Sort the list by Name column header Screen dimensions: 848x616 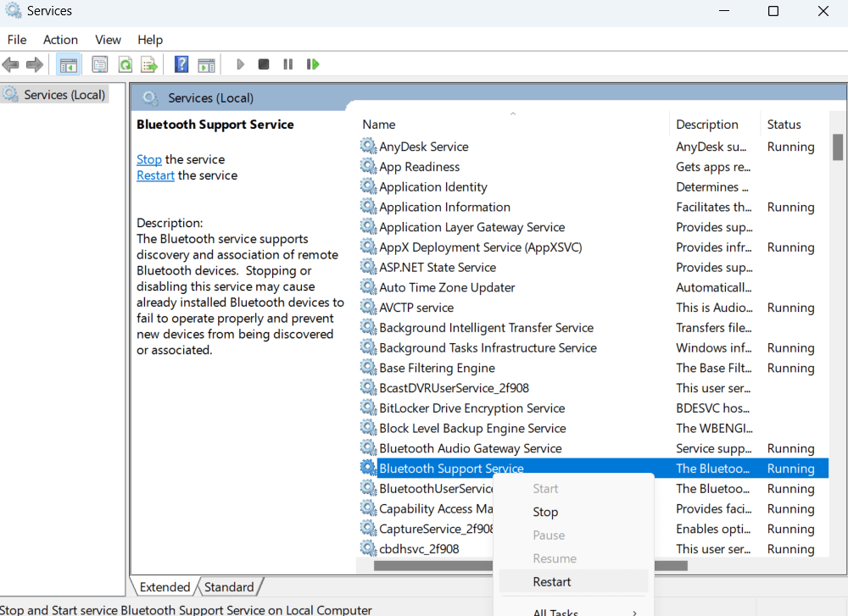(x=379, y=125)
